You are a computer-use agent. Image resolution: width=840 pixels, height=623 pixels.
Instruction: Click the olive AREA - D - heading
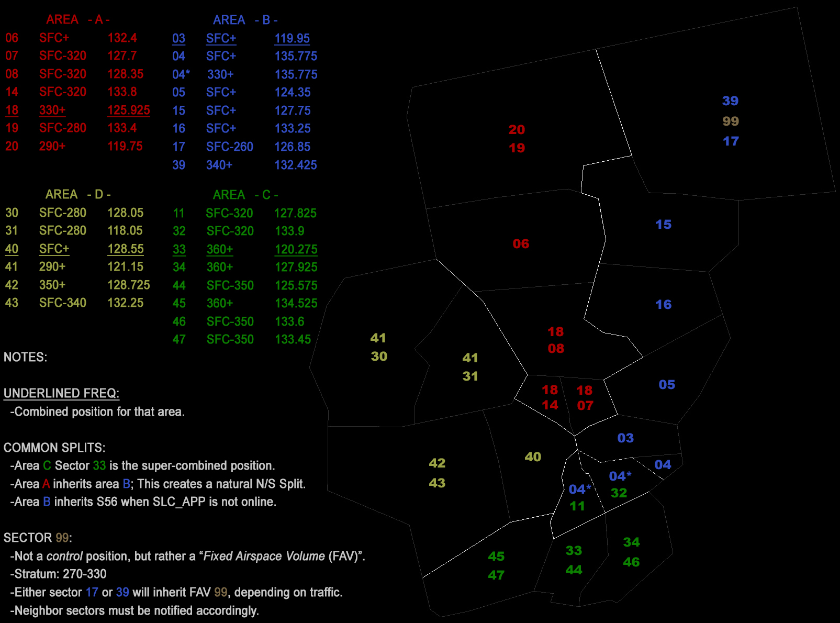pos(77,195)
